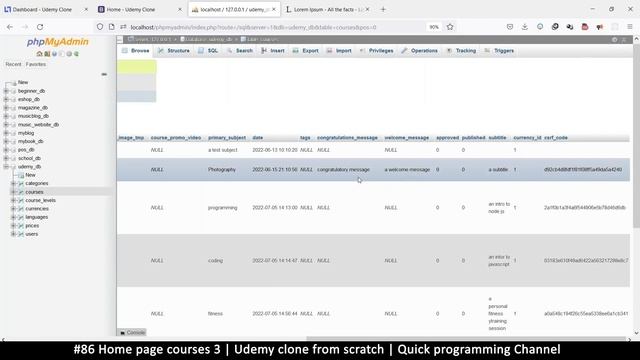
Task: Open the Console bar
Action: pyautogui.click(x=133, y=333)
